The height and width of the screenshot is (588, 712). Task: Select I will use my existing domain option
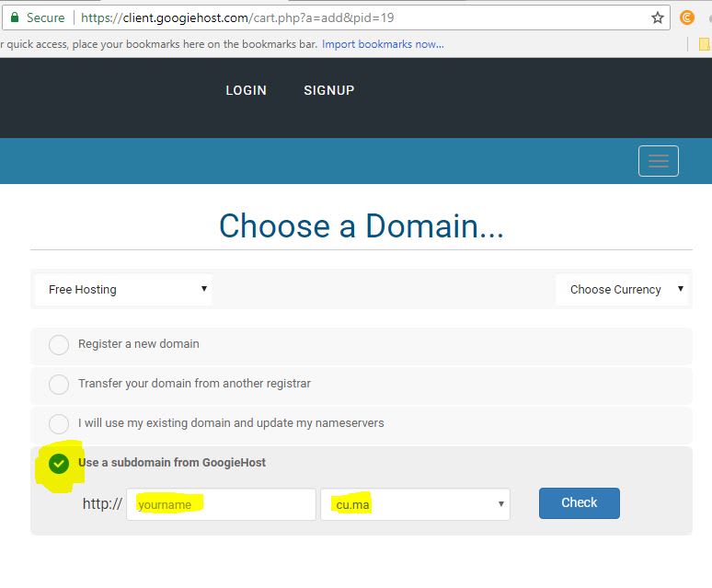pyautogui.click(x=59, y=423)
